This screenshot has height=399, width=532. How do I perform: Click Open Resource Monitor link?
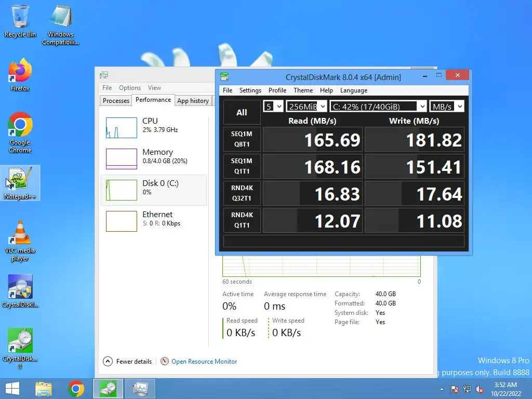tap(204, 362)
